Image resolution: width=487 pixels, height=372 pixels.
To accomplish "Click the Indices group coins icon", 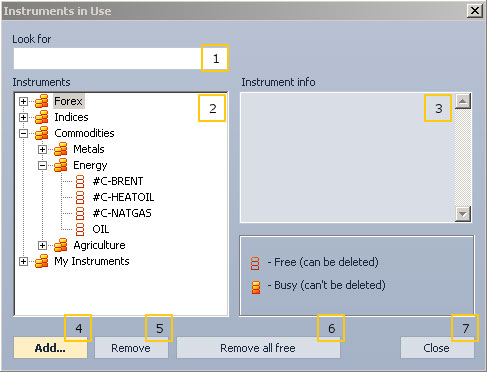I will pos(42,117).
